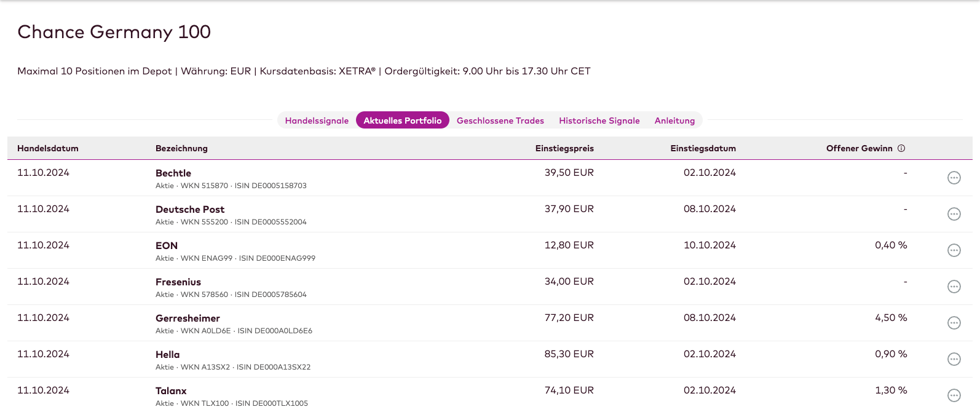Click Fresenius entry price 34,00 EUR
The height and width of the screenshot is (412, 980).
coord(569,282)
